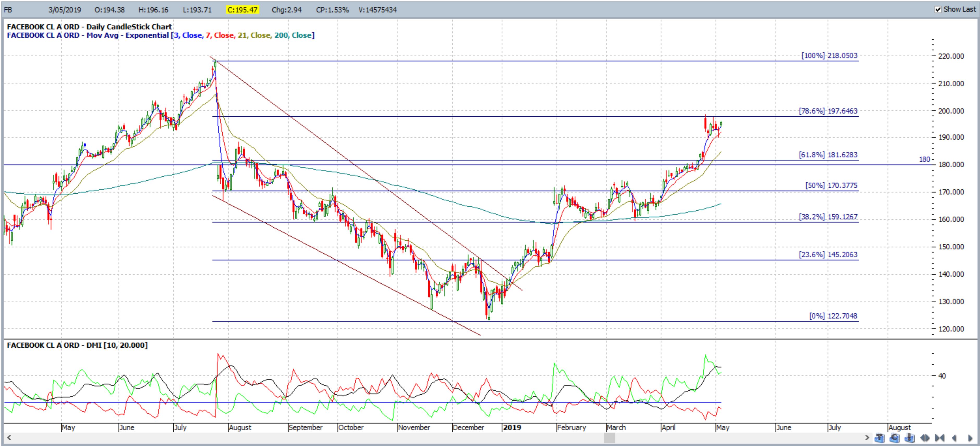Click the [50%] 170.3775 Fibonacci label
The height and width of the screenshot is (446, 980).
click(x=831, y=186)
